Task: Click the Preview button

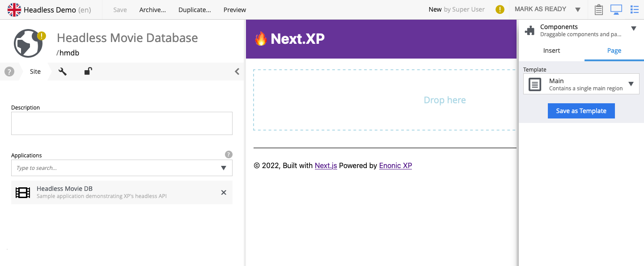Action: point(235,10)
